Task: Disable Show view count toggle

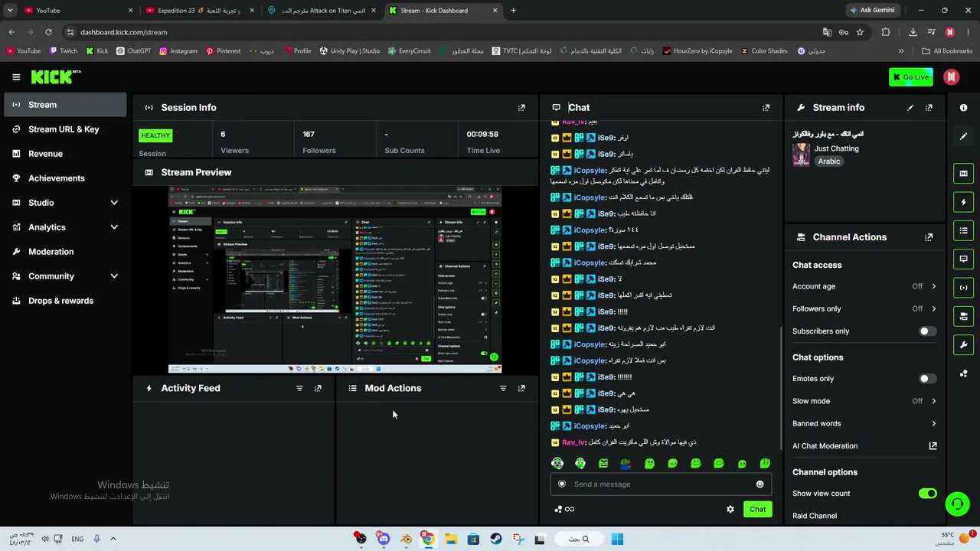Action: tap(927, 494)
